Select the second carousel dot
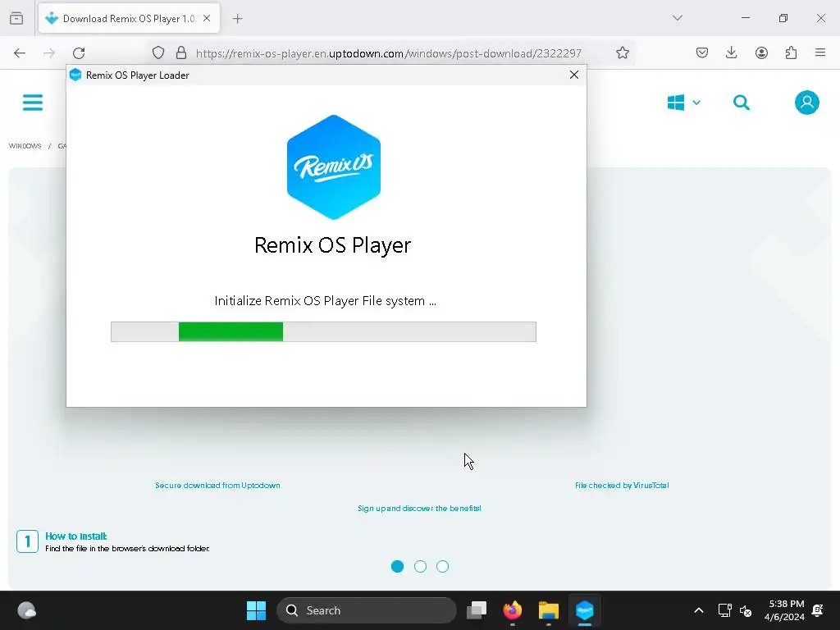This screenshot has width=840, height=630. (420, 566)
